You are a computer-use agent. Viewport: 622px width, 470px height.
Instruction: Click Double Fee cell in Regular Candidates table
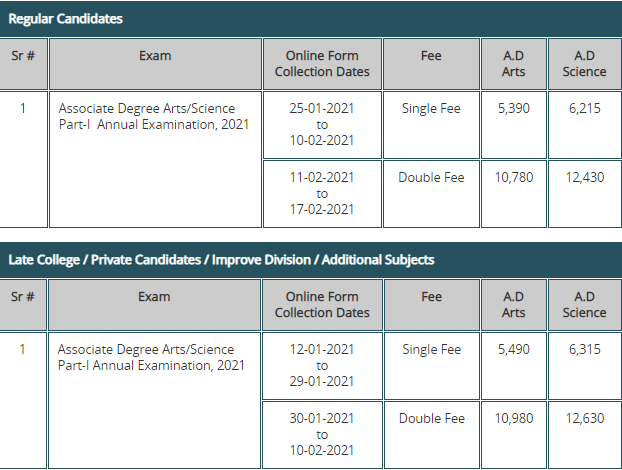(x=431, y=194)
